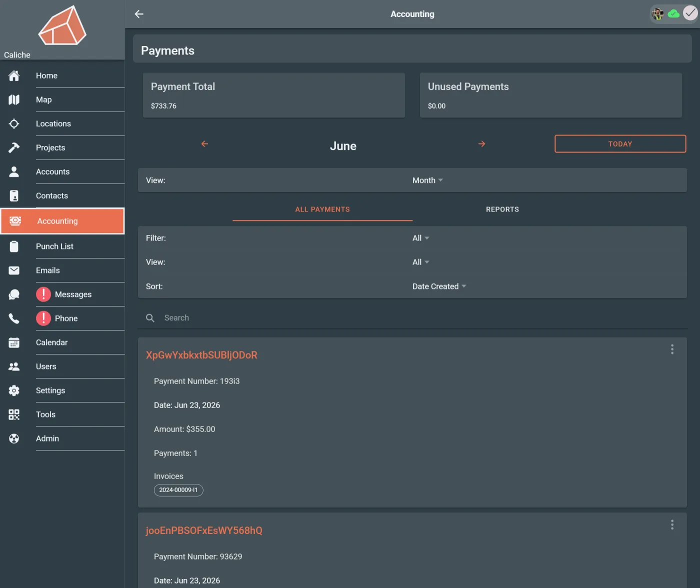Click the Messages red alert badge
The image size is (700, 588).
[x=43, y=294]
